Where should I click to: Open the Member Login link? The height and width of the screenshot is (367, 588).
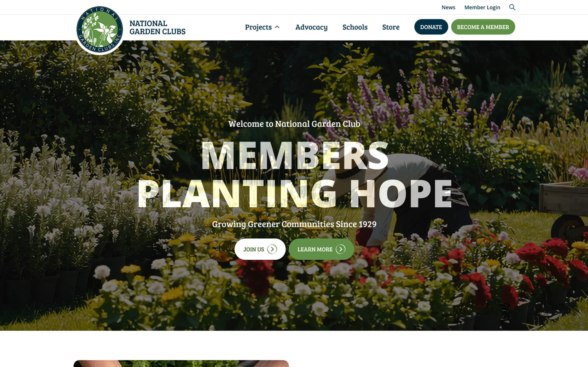pos(482,7)
